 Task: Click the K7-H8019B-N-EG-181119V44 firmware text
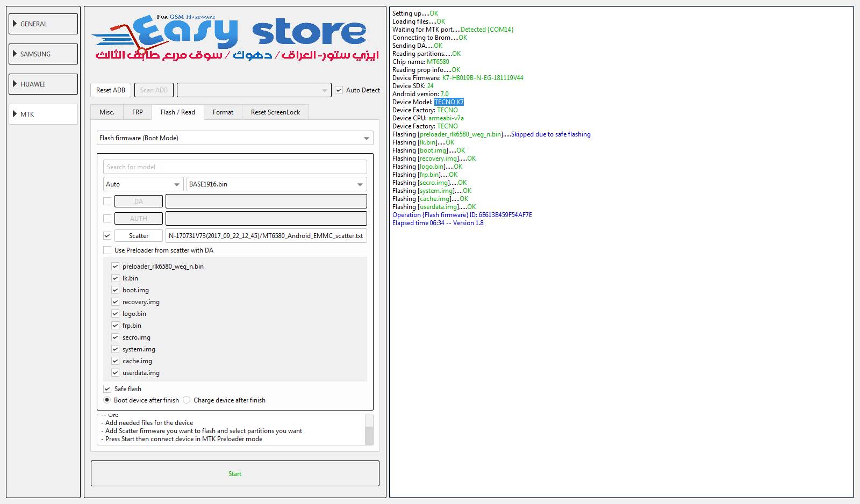point(483,78)
